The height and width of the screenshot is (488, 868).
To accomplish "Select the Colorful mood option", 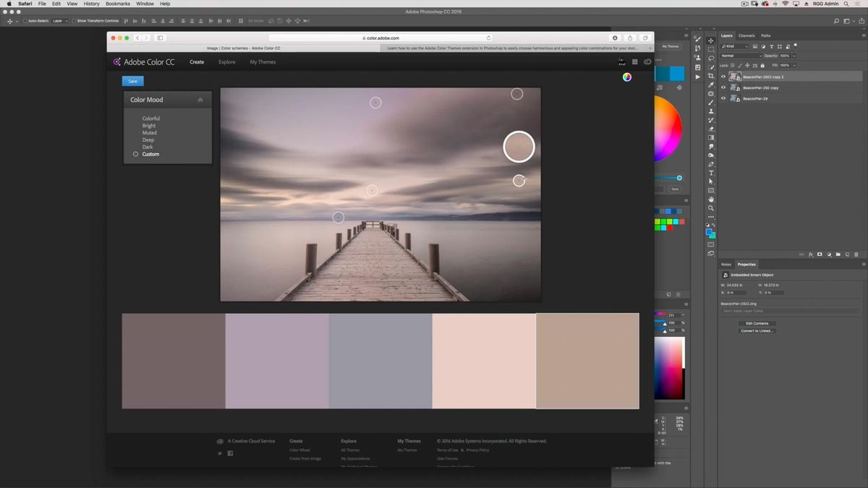I will click(x=151, y=119).
